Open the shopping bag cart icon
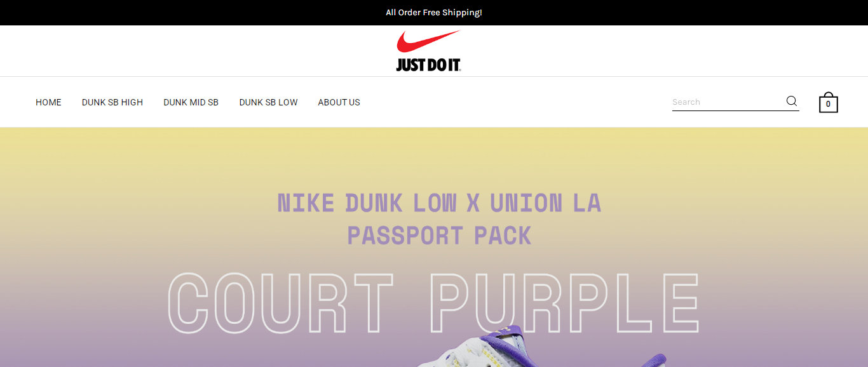This screenshot has width=868, height=367. 829,102
